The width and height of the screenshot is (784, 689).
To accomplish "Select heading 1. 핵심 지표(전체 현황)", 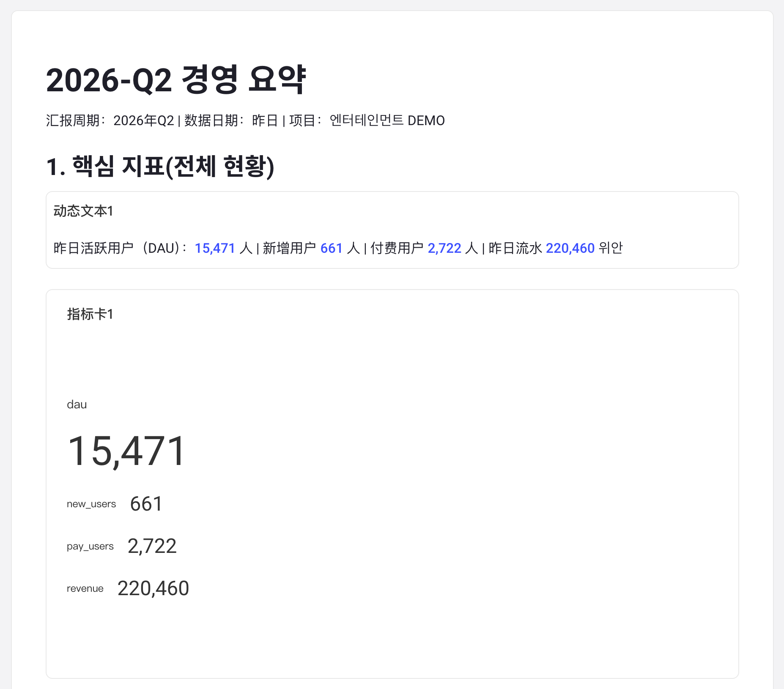I will coord(160,166).
